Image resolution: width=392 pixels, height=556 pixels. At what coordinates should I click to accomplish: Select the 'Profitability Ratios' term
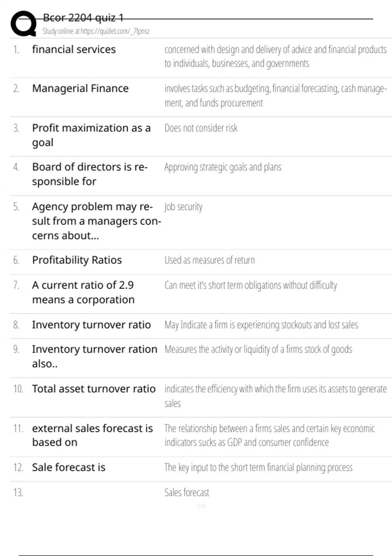77,260
